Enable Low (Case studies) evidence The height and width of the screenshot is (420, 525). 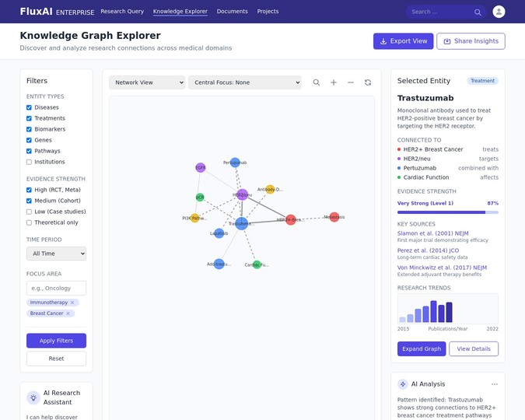click(x=29, y=212)
